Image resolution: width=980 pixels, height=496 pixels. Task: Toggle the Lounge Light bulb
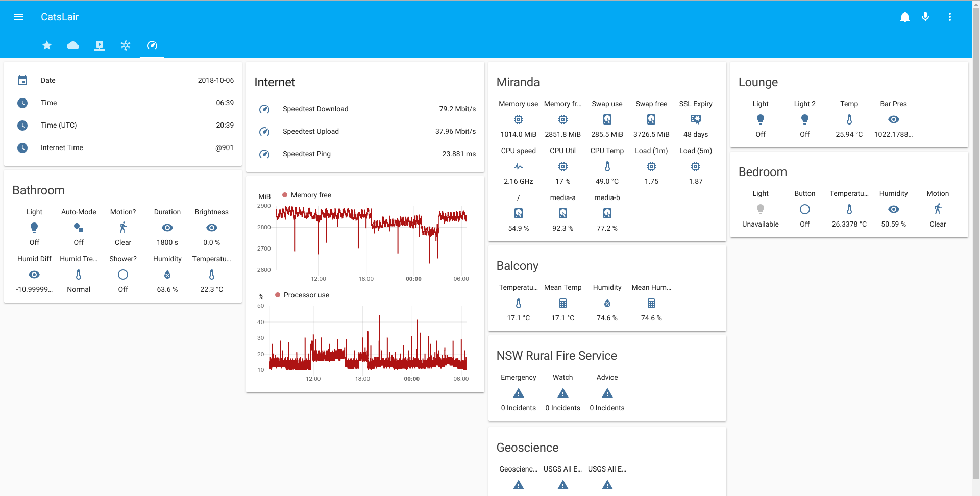pos(761,119)
